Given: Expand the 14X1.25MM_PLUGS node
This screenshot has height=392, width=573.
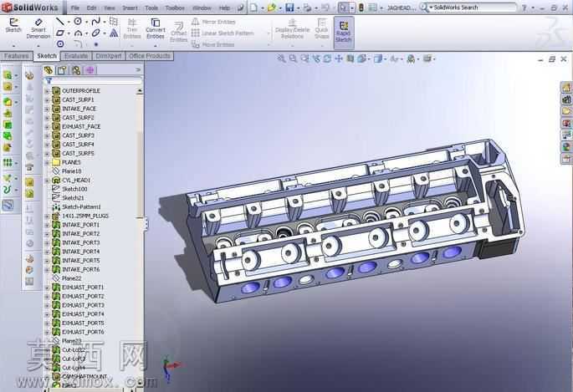Looking at the screenshot, I should coord(47,216).
